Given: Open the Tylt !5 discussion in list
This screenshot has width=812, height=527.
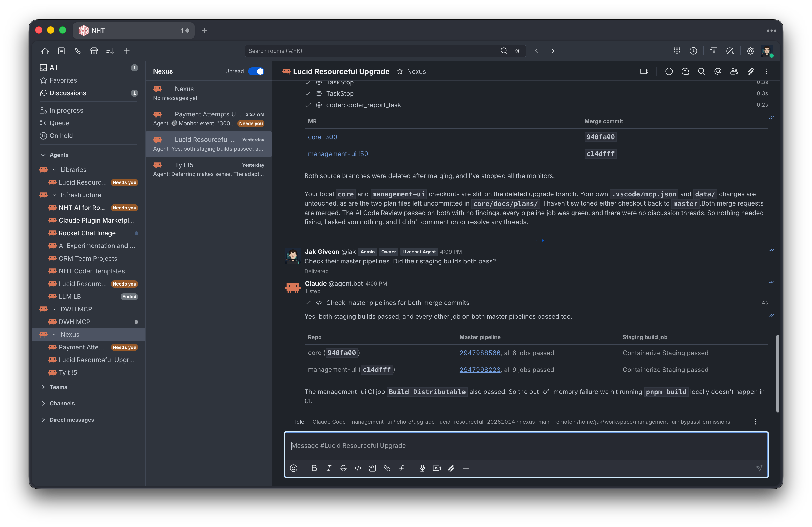Looking at the screenshot, I should point(209,169).
